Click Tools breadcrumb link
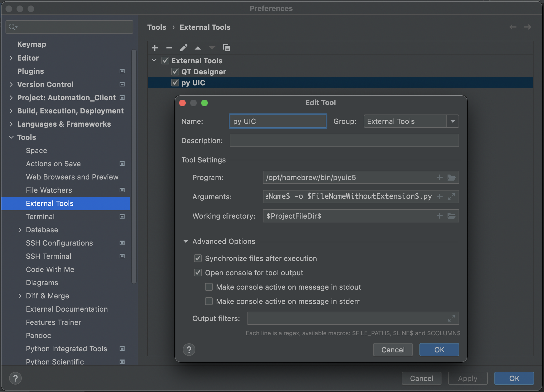Viewport: 544px width, 392px height. click(157, 27)
